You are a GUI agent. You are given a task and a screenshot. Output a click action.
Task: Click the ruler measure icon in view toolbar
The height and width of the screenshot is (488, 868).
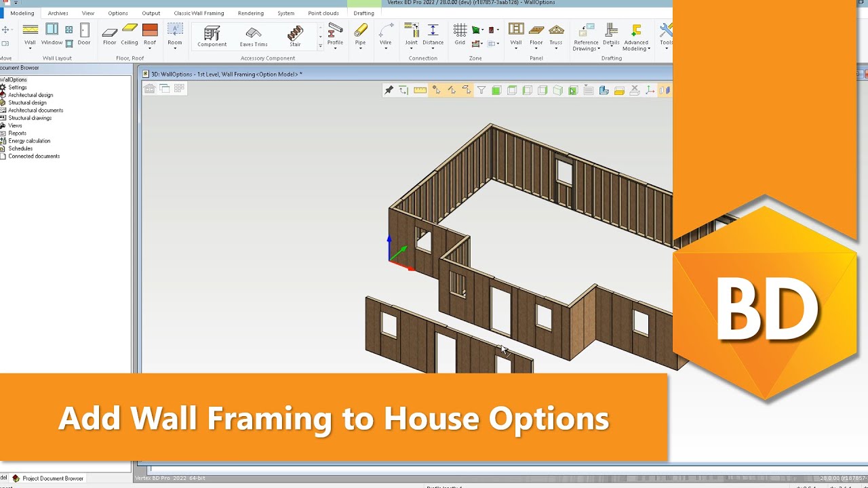(420, 90)
